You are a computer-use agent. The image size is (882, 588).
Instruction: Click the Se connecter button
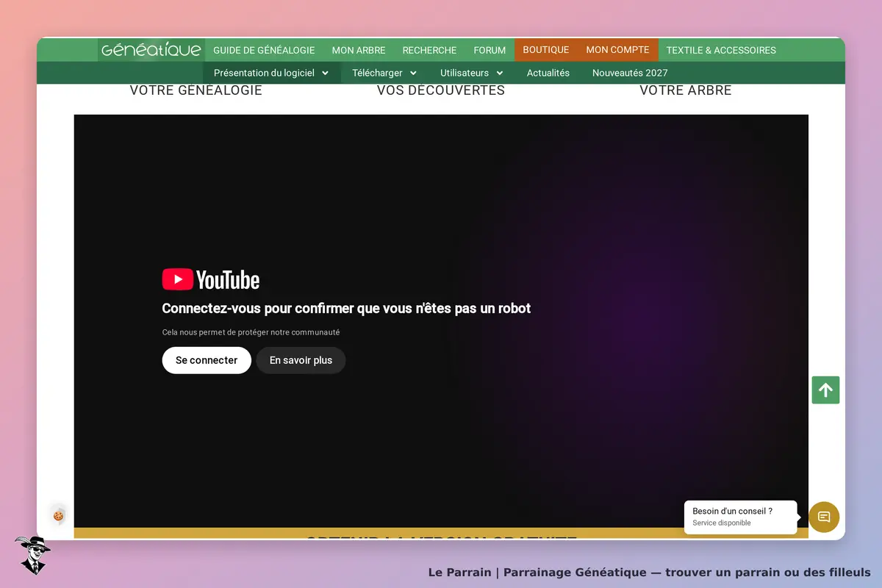(x=207, y=360)
